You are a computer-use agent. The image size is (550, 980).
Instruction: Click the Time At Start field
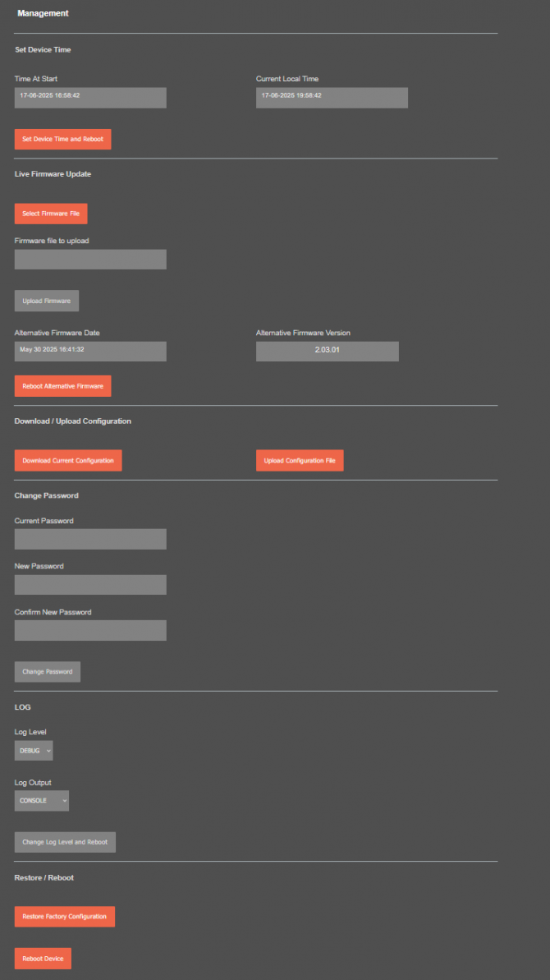(90, 98)
